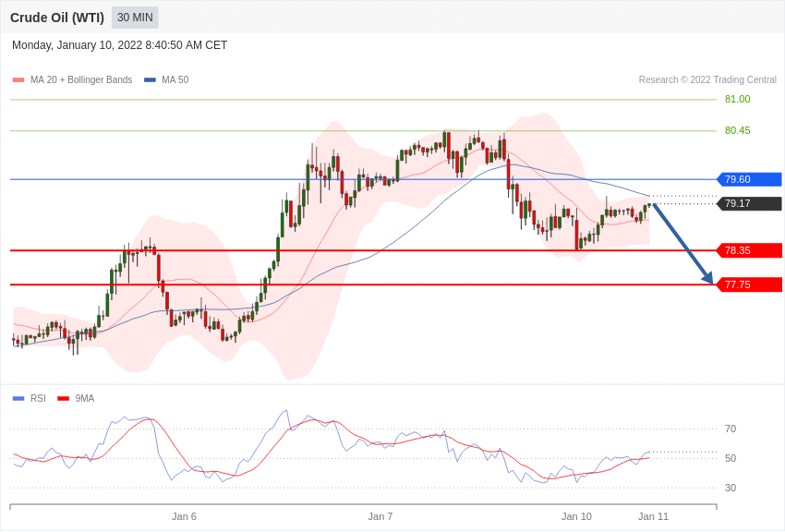The height and width of the screenshot is (532, 785).
Task: Select the black 79.17 current price tag
Action: tap(749, 204)
